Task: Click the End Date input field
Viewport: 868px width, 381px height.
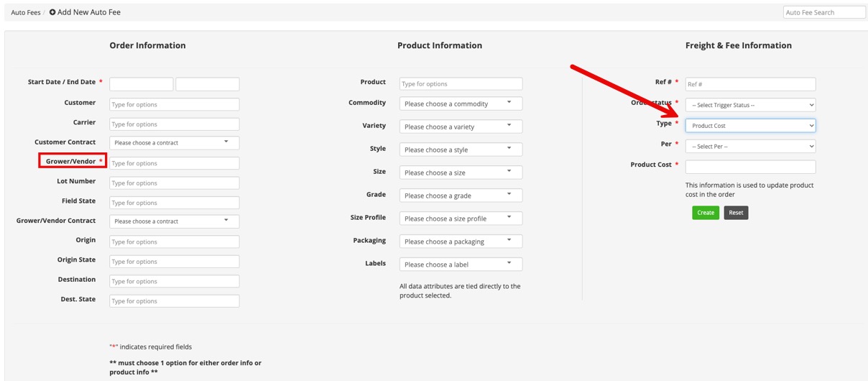Action: pyautogui.click(x=207, y=84)
